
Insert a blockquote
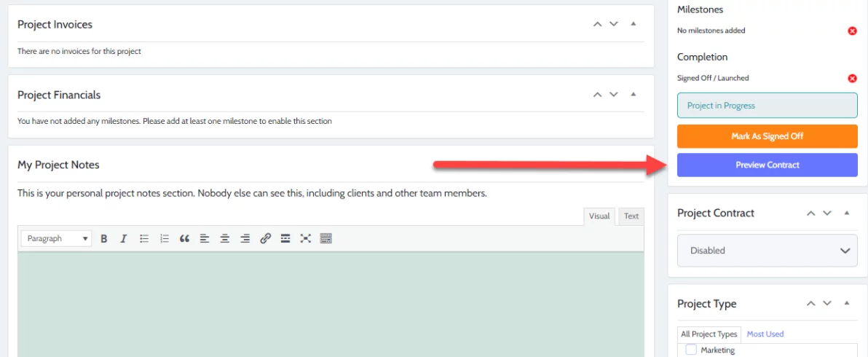coord(184,238)
